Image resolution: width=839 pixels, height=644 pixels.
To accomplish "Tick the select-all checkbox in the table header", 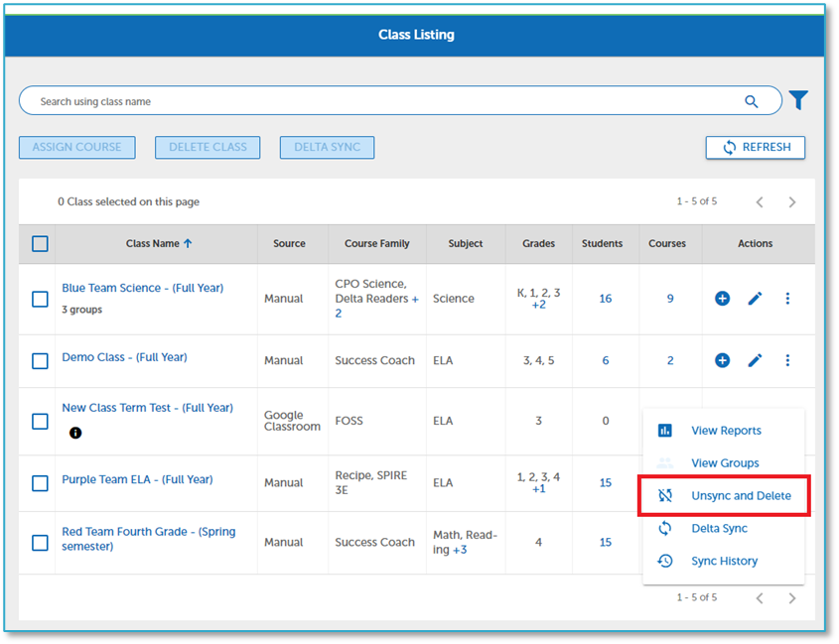I will [x=40, y=243].
